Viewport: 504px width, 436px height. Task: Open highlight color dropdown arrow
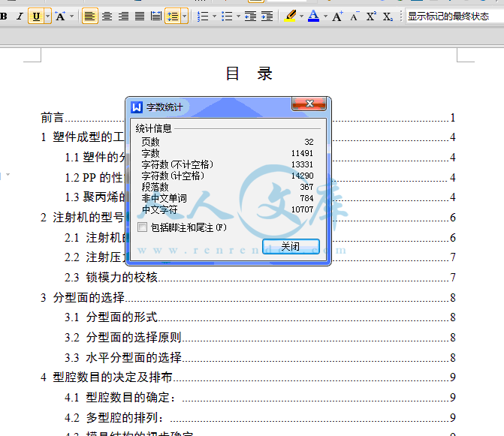tap(301, 16)
